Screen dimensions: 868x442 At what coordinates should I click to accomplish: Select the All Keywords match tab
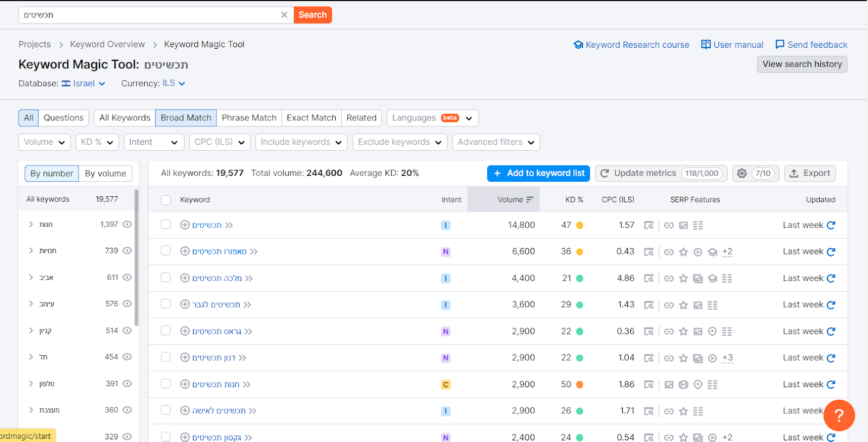pos(125,118)
